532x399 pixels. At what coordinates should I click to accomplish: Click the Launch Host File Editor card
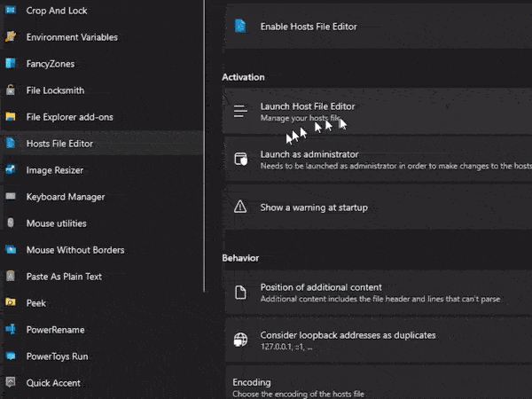click(x=379, y=112)
